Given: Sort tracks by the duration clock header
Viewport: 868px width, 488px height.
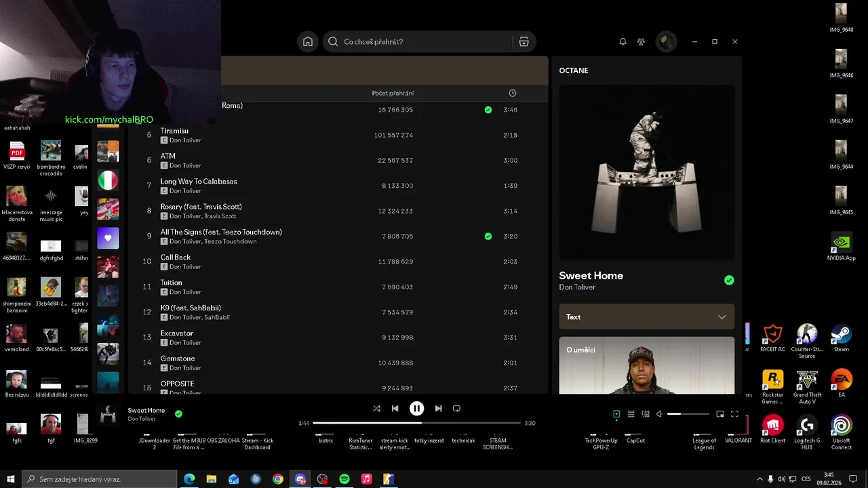Looking at the screenshot, I should (512, 93).
